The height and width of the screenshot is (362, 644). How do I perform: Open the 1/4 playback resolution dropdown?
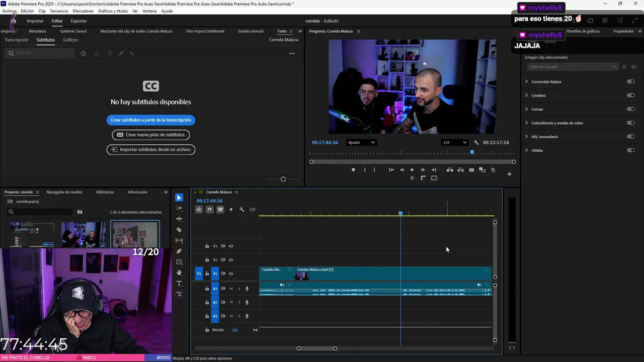tap(454, 142)
